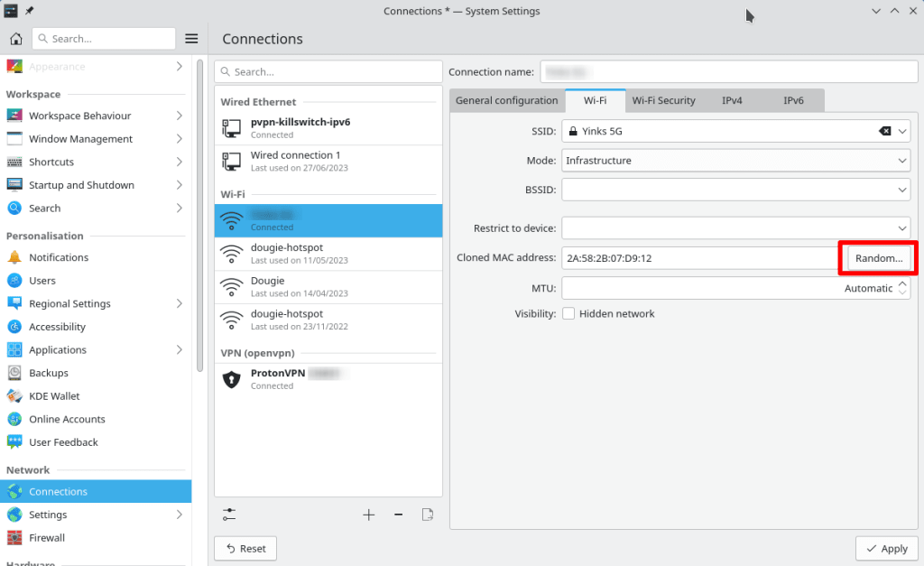Select the Dougie Wi-Fi connection
Screen dimensions: 924x566
click(328, 286)
